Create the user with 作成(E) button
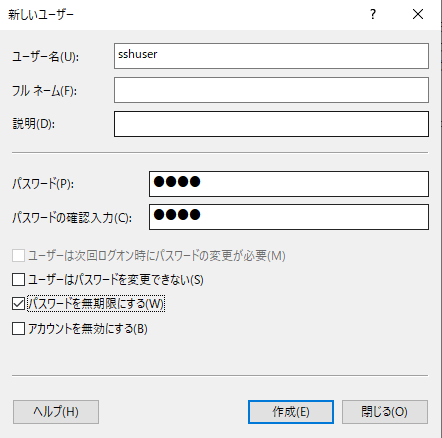 click(x=291, y=412)
